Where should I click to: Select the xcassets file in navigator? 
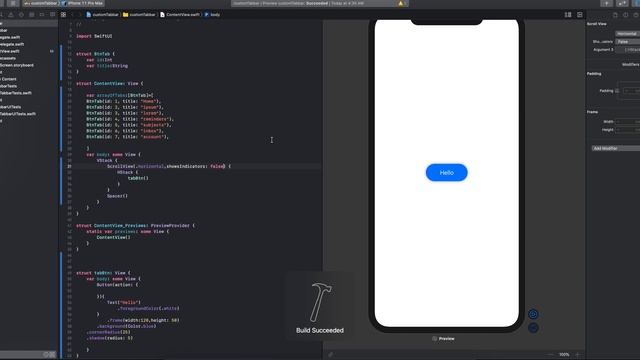8,58
